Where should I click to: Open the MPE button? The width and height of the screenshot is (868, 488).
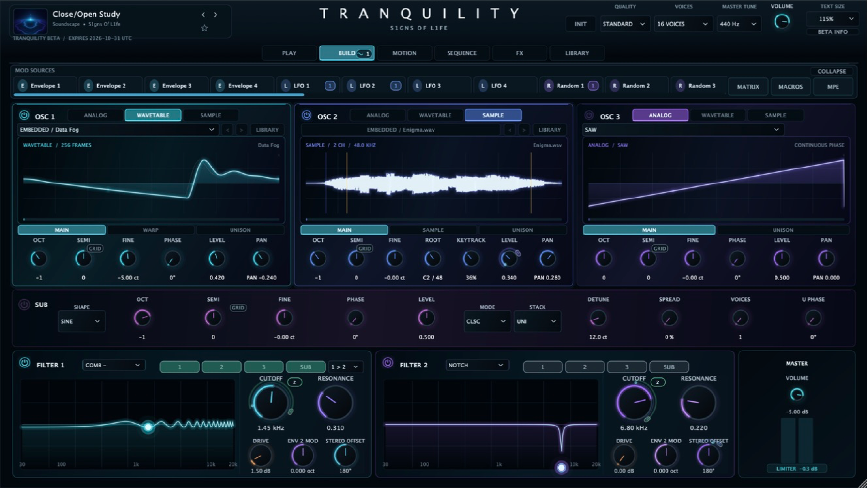point(833,87)
